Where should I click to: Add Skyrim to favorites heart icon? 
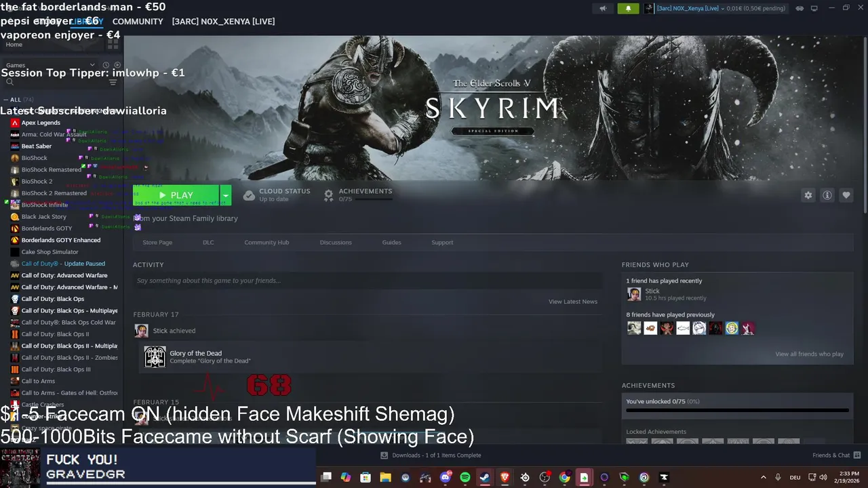point(846,195)
